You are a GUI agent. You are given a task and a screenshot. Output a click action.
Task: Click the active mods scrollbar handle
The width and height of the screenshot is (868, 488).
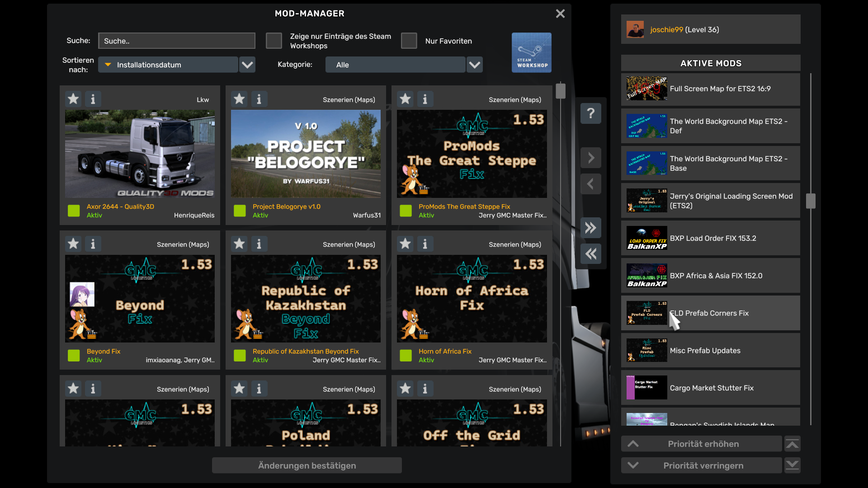tap(811, 201)
